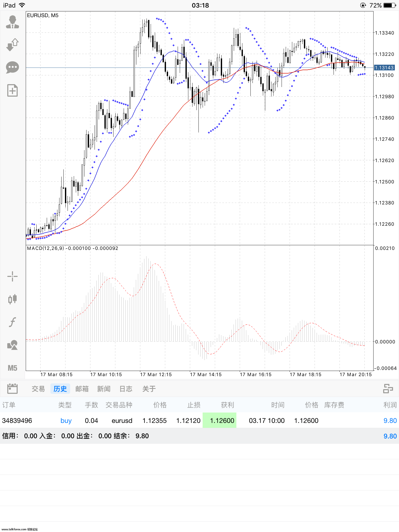Open the candlestick chart type icon
This screenshot has height=532, width=399.
[12, 299]
